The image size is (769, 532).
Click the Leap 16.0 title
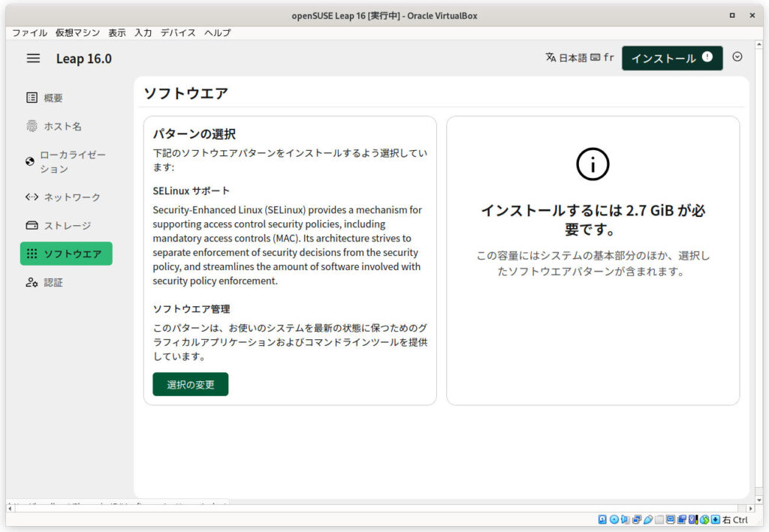(x=84, y=59)
